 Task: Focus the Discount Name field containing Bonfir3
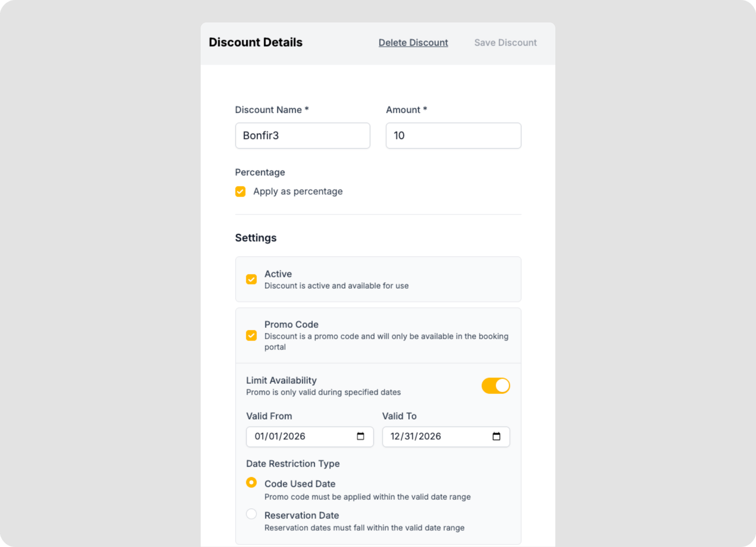click(303, 136)
